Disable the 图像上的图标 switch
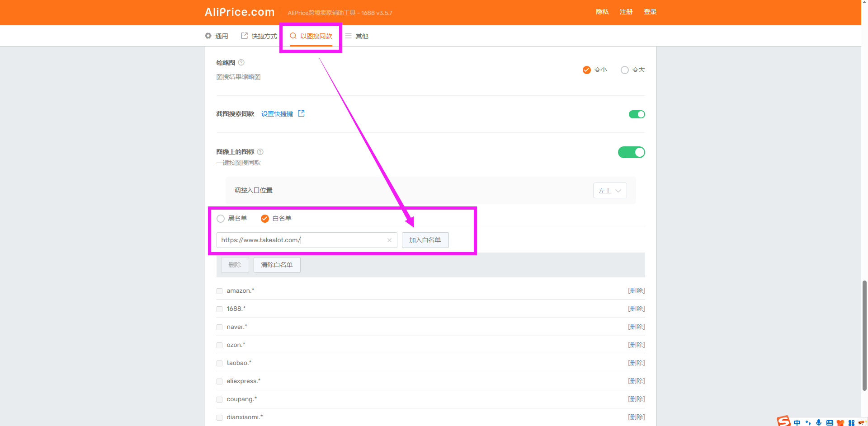868x426 pixels. tap(631, 152)
